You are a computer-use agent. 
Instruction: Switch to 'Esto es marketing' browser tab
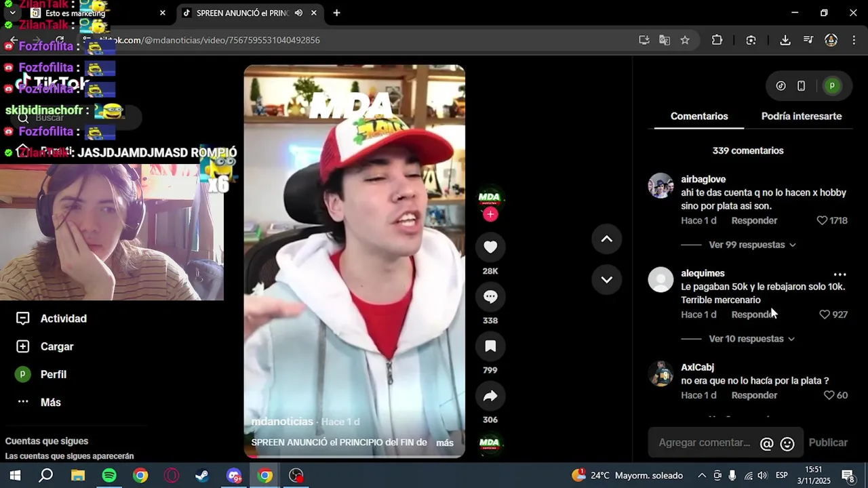(x=98, y=13)
